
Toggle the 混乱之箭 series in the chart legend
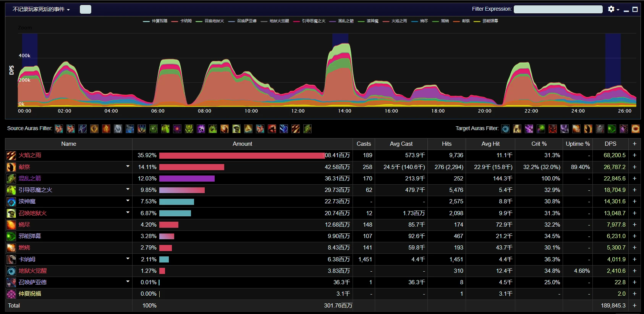[341, 21]
